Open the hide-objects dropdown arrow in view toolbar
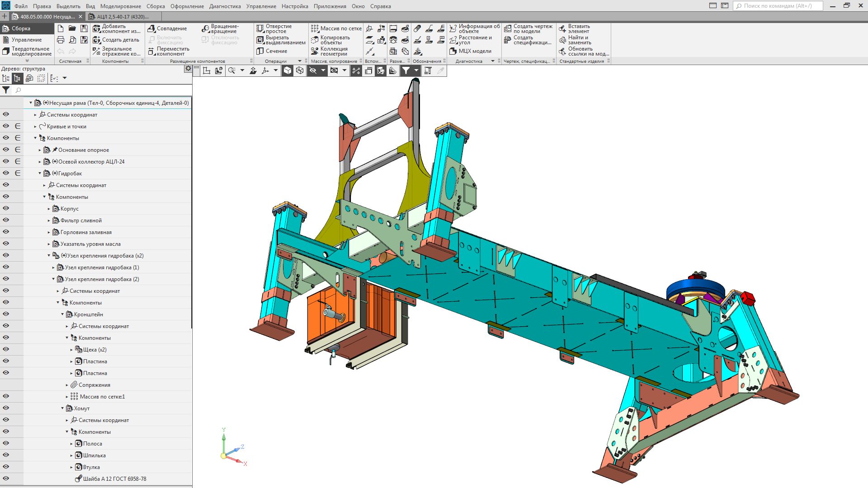868x488 pixels. [x=323, y=70]
